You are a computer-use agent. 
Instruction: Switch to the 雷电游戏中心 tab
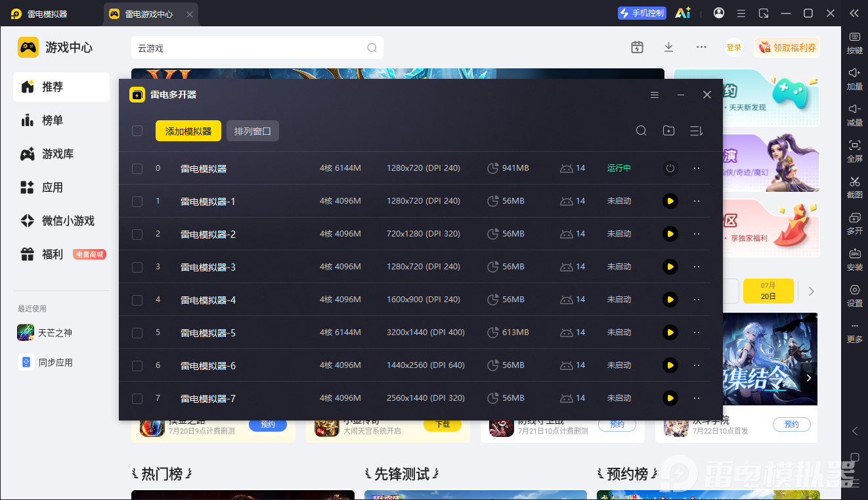click(x=151, y=14)
